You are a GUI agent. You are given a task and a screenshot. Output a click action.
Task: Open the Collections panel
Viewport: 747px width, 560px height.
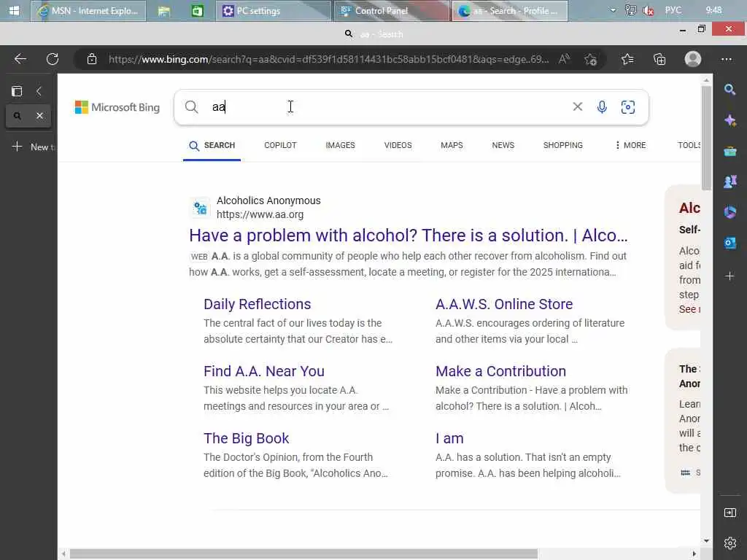click(659, 59)
